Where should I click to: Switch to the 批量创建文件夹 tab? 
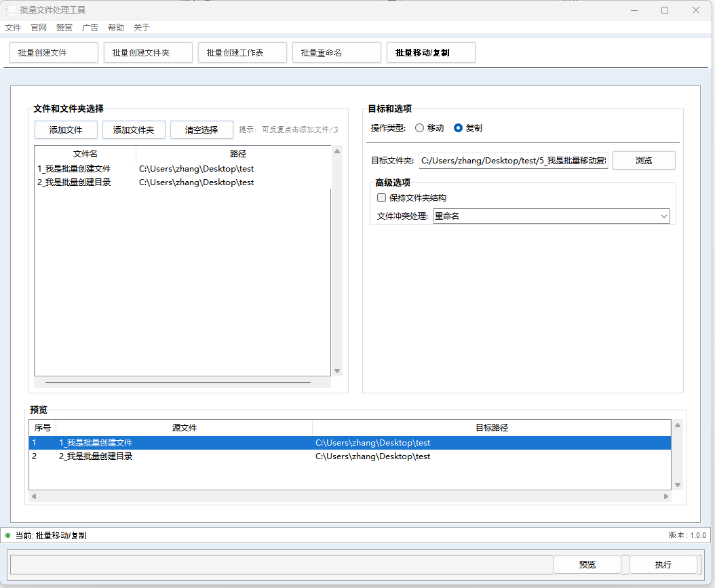click(x=147, y=52)
